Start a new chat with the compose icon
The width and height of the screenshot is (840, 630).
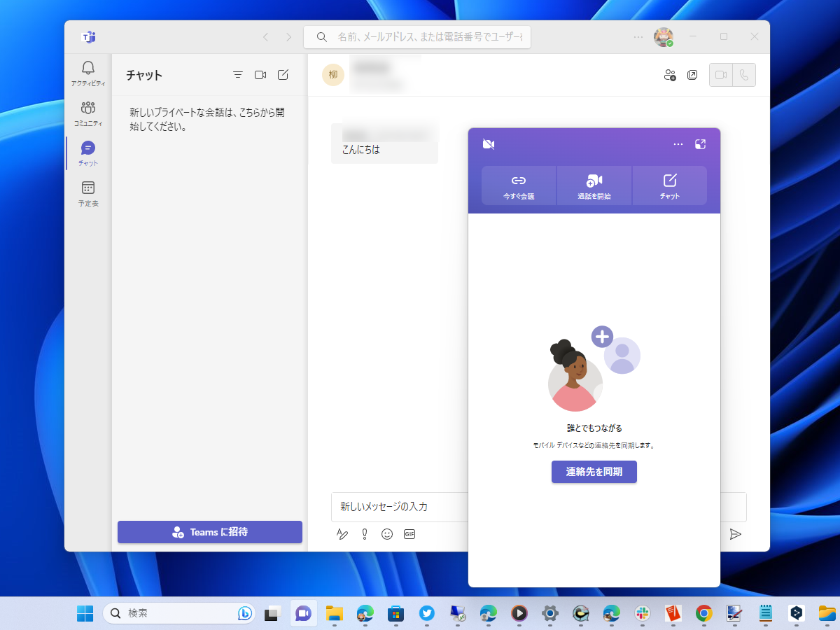pyautogui.click(x=282, y=74)
